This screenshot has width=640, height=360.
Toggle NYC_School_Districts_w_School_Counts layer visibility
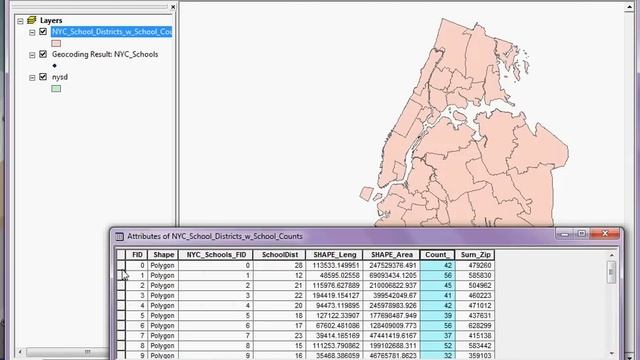tap(43, 31)
